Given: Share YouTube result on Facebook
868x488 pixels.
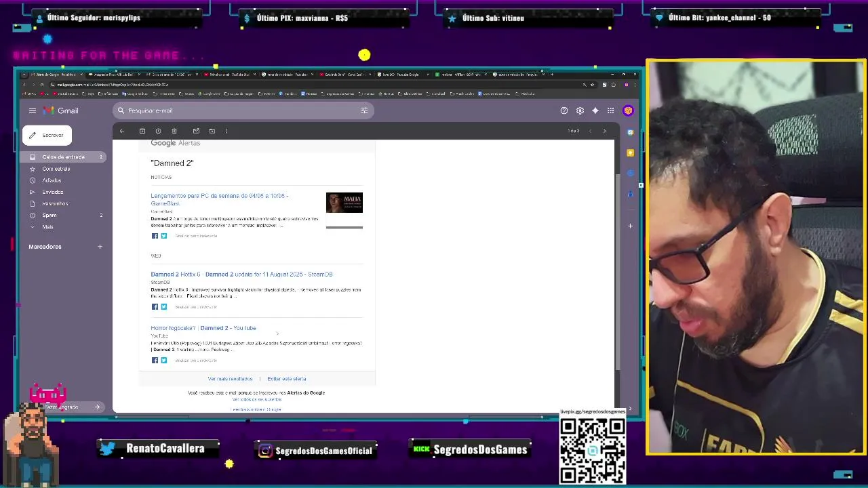Looking at the screenshot, I should pos(155,361).
